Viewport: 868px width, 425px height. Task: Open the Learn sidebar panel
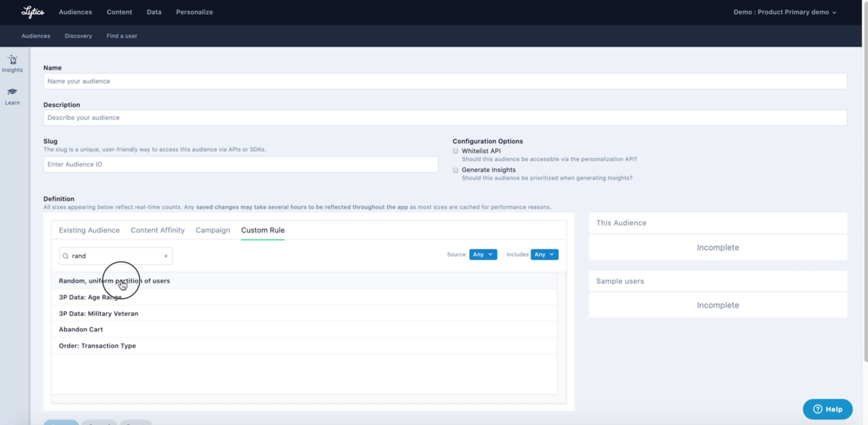click(x=12, y=96)
